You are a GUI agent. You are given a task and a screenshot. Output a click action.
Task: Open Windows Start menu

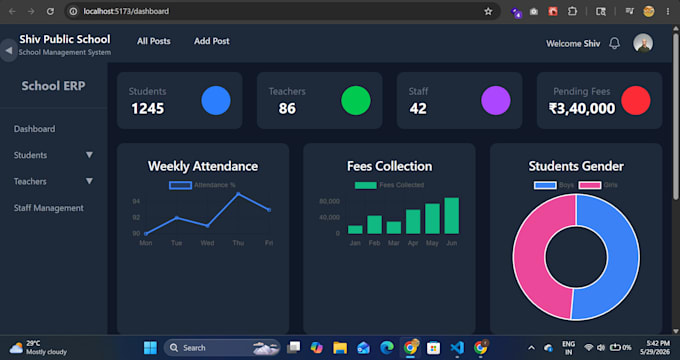point(150,347)
